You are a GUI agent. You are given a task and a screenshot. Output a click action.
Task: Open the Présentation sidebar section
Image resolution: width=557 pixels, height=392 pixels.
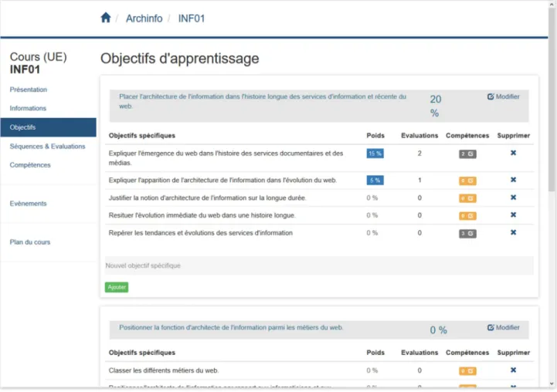[29, 90]
